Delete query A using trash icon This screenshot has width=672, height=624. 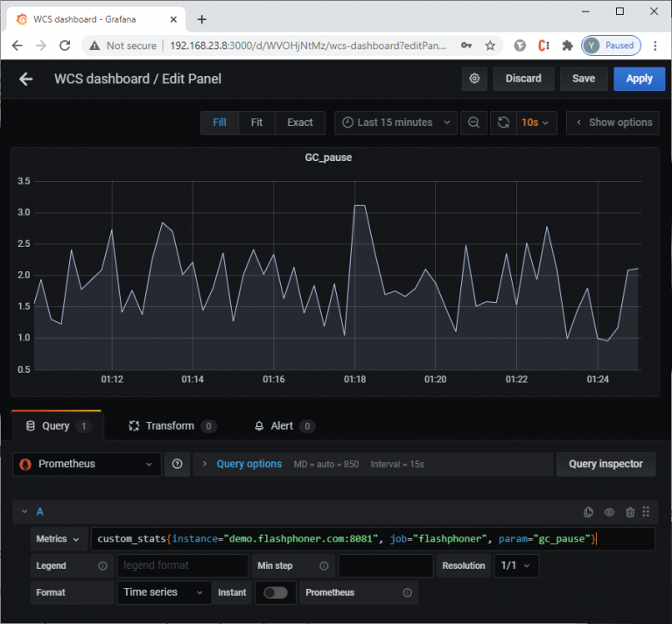pos(628,512)
